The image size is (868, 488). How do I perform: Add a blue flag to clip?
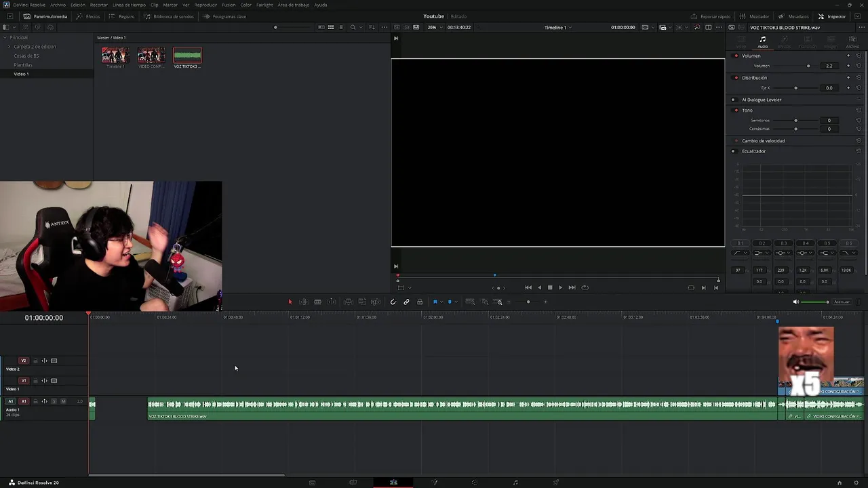pyautogui.click(x=435, y=302)
